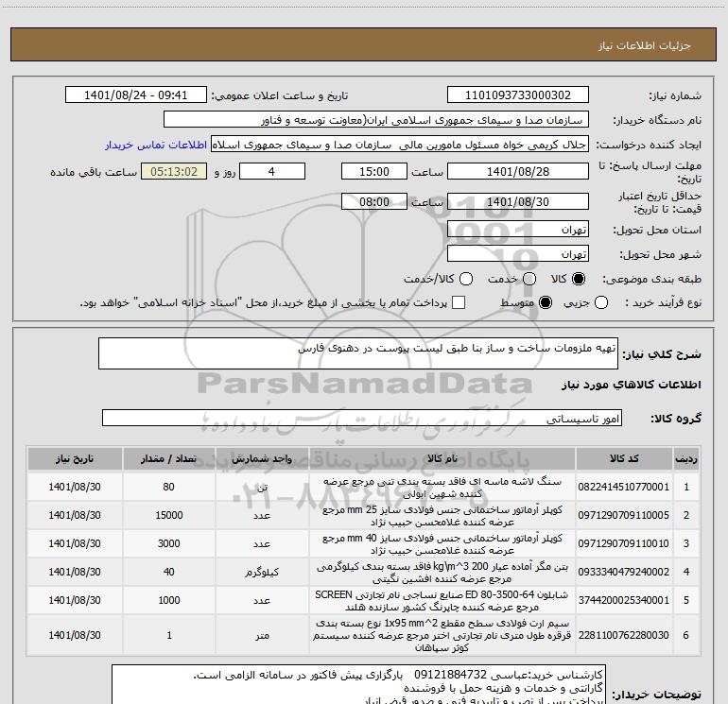728x704 pixels.
Task: Click the تاریخ نیاز column header
Action: click(75, 458)
